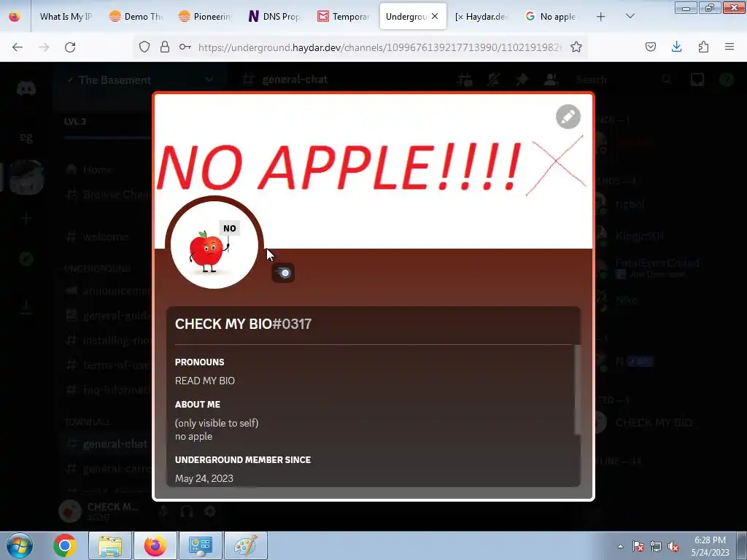Screen dimensions: 747x560
Task: Go back with the browser back arrow
Action: (x=18, y=47)
